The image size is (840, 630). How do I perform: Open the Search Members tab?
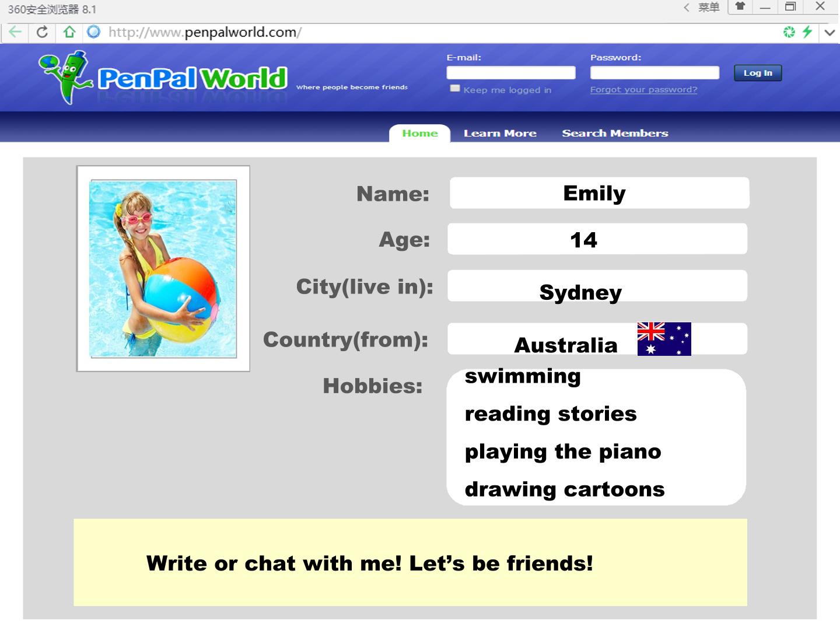615,133
